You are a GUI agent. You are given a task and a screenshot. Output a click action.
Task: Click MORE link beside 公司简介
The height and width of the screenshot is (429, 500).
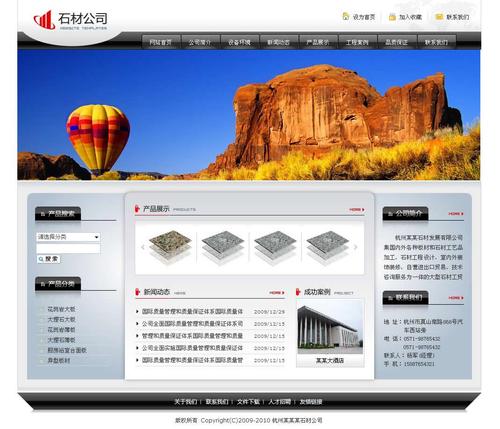coord(456,213)
